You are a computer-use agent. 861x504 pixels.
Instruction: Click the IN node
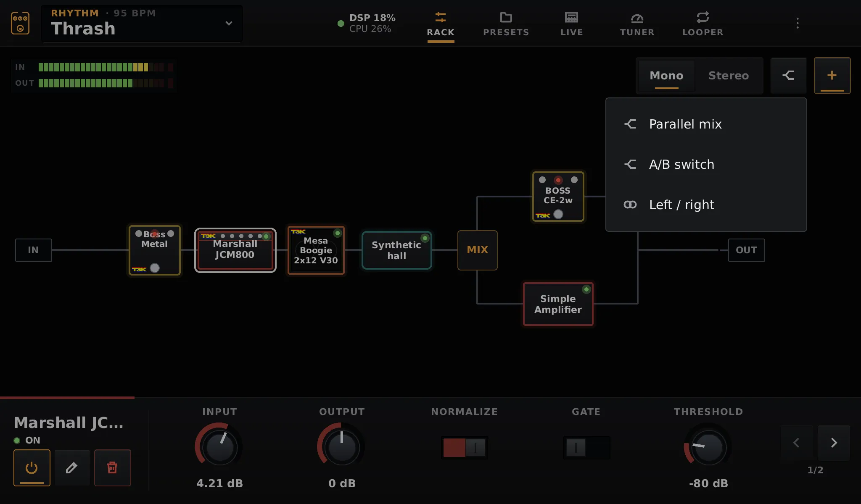pyautogui.click(x=33, y=250)
